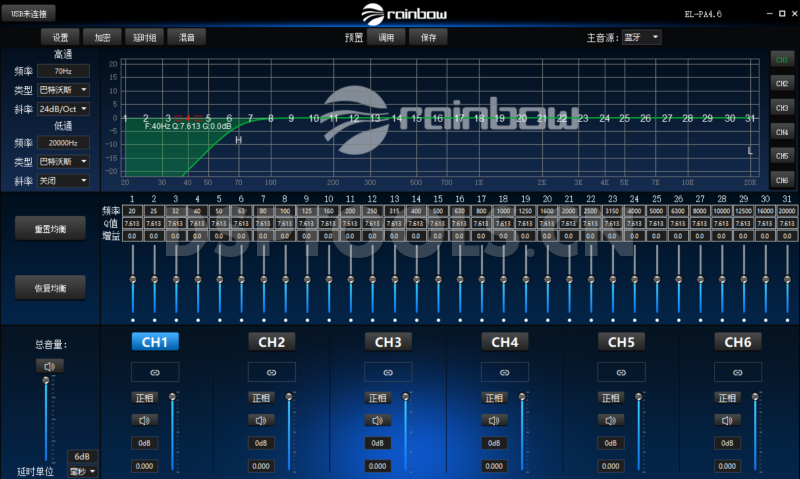
Task: Link CH5 with the chain icon
Action: tap(621, 372)
